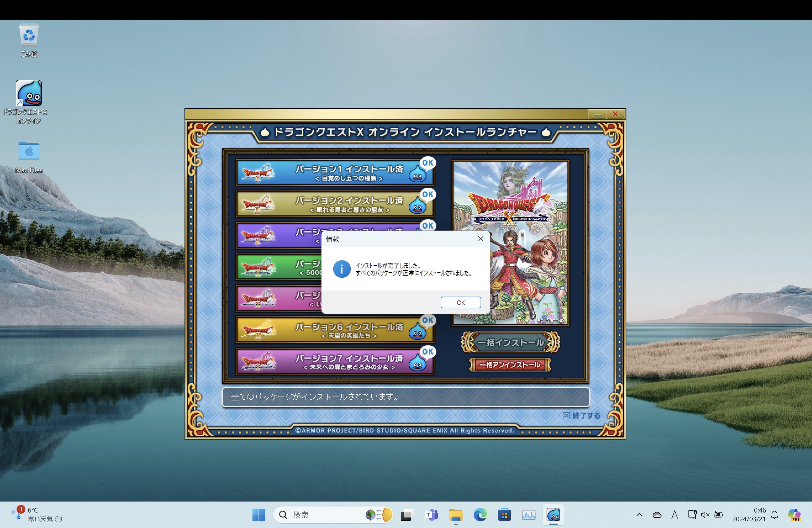This screenshot has height=528, width=812.
Task: Open the Windows Start menu
Action: click(259, 515)
